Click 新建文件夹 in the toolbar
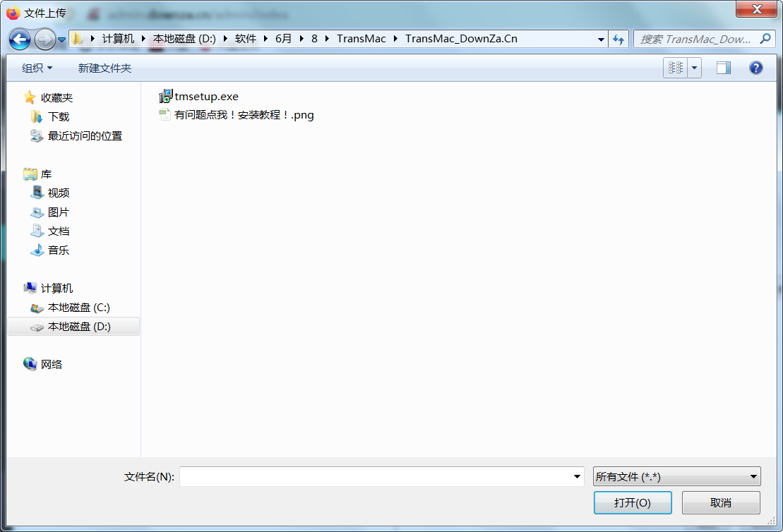This screenshot has width=783, height=532. pos(104,68)
